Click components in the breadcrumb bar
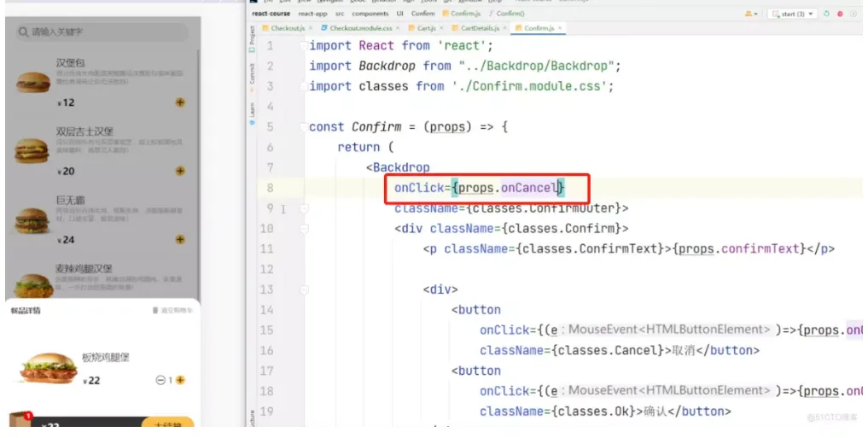 (x=370, y=14)
